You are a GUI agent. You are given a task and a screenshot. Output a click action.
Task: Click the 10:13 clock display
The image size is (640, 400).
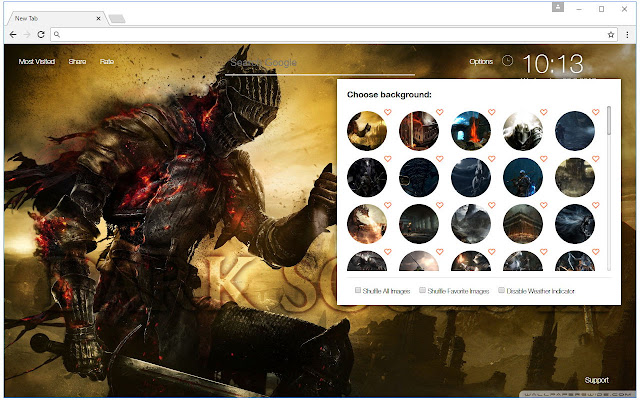553,64
